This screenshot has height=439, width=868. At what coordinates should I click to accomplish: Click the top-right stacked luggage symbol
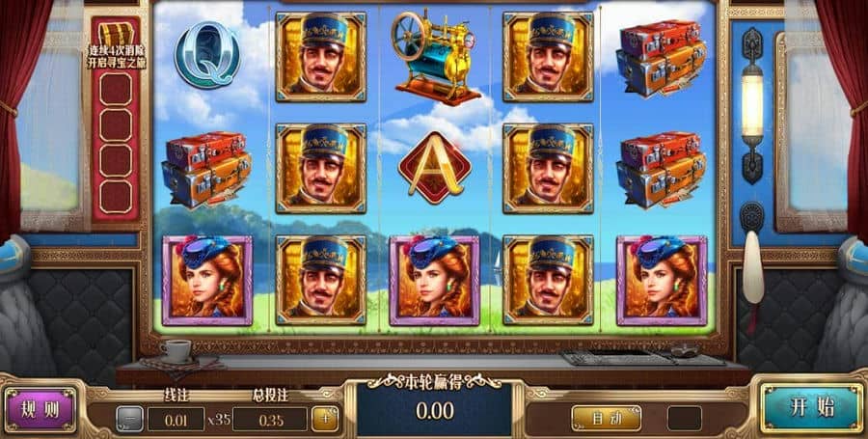[661, 59]
